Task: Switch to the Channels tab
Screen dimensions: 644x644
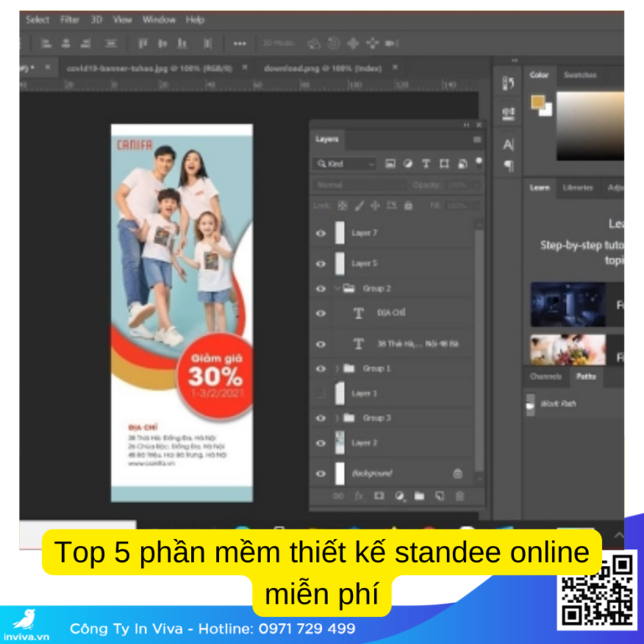Action: [x=545, y=377]
